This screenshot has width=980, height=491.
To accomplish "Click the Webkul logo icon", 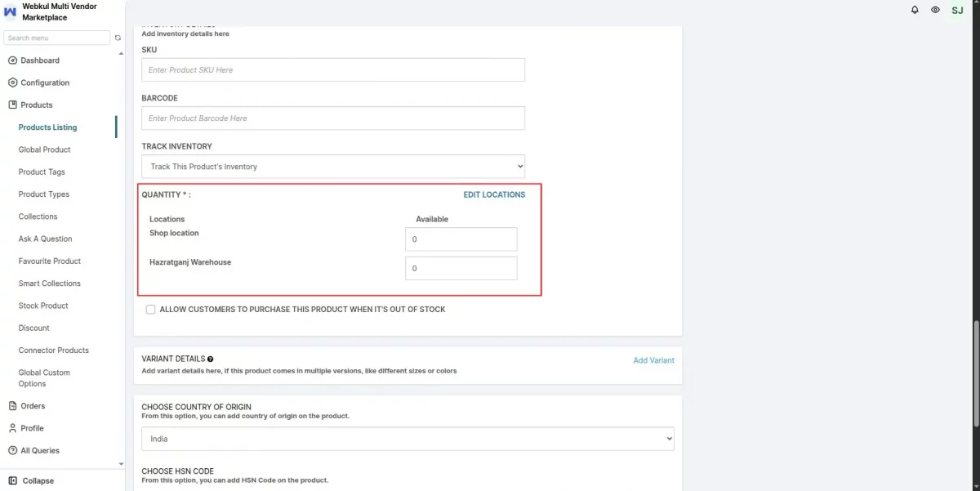I will [x=11, y=11].
